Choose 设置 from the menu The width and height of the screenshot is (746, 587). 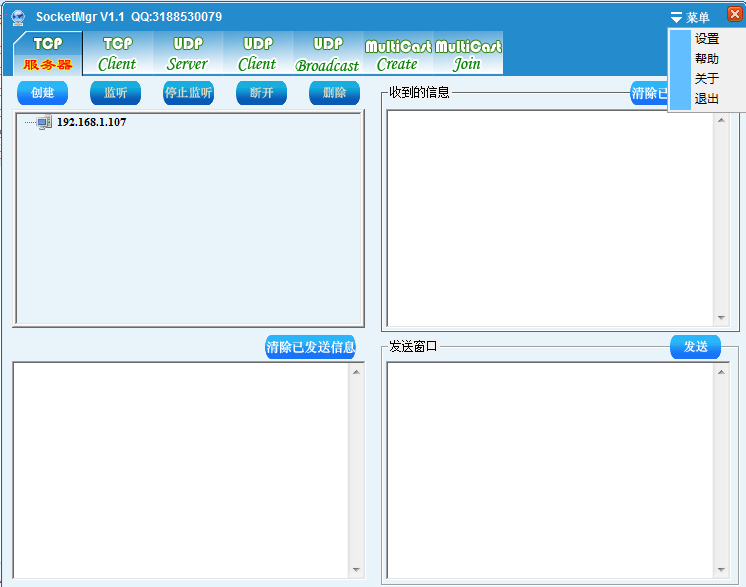tap(706, 39)
